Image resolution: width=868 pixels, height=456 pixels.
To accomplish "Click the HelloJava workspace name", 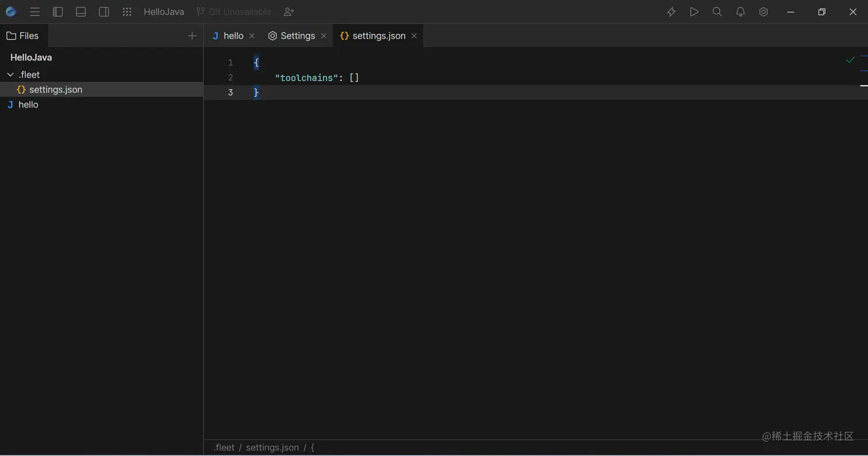I will tap(164, 11).
